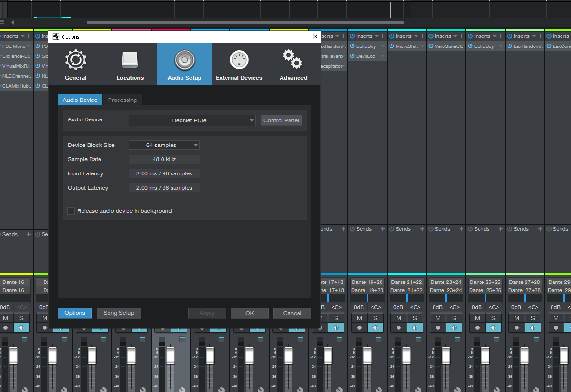Select the Audio Device tab
571x392 pixels.
pos(80,100)
